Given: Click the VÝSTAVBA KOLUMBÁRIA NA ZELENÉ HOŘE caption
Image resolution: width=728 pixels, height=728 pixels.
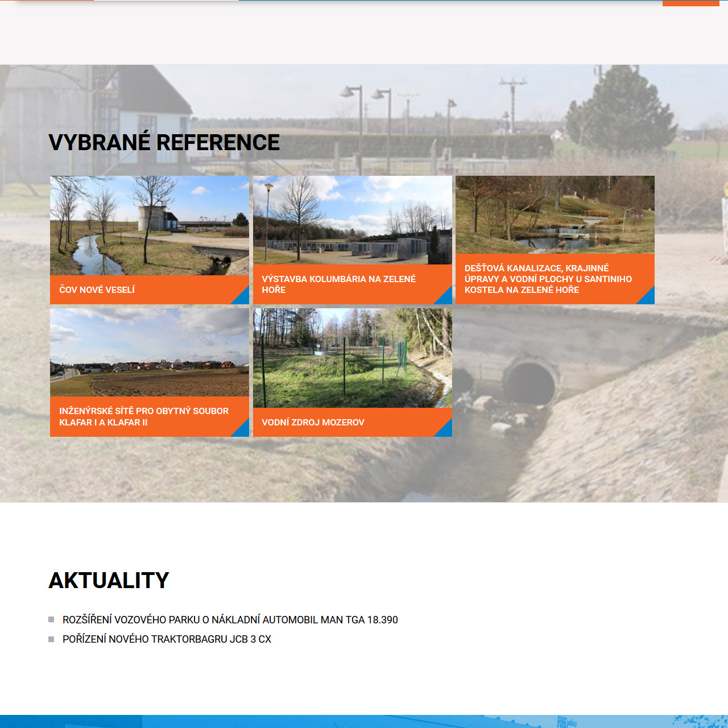Looking at the screenshot, I should [339, 284].
